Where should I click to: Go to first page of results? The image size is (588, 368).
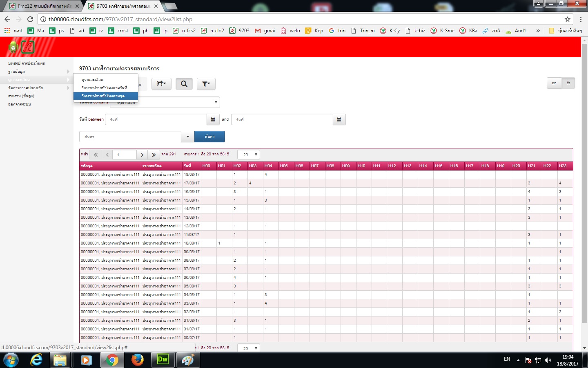96,155
